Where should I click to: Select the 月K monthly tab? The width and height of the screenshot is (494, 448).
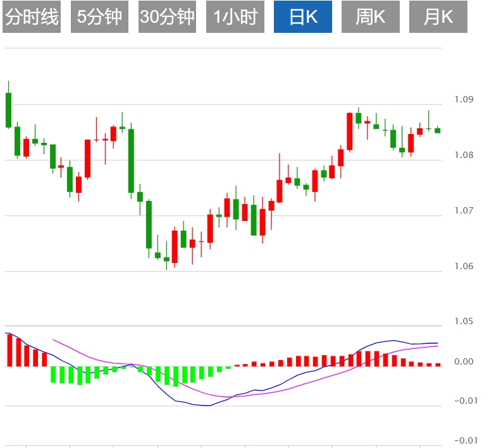(438, 17)
